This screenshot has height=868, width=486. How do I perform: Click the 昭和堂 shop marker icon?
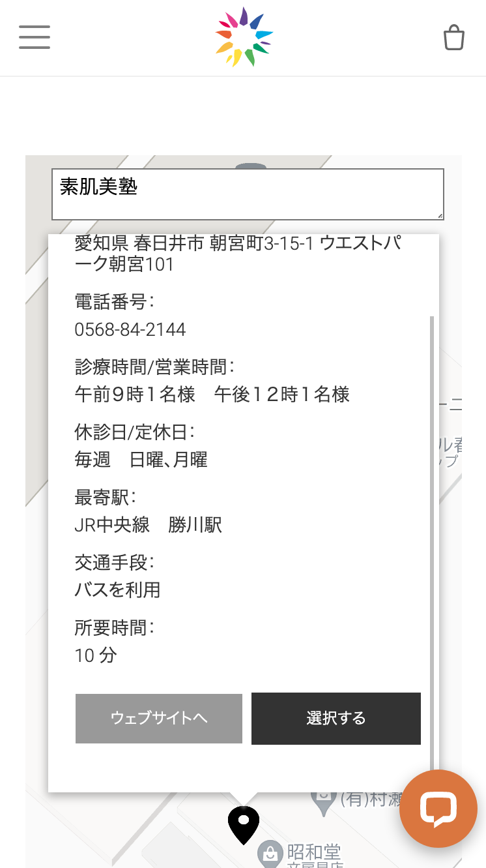coord(268,852)
